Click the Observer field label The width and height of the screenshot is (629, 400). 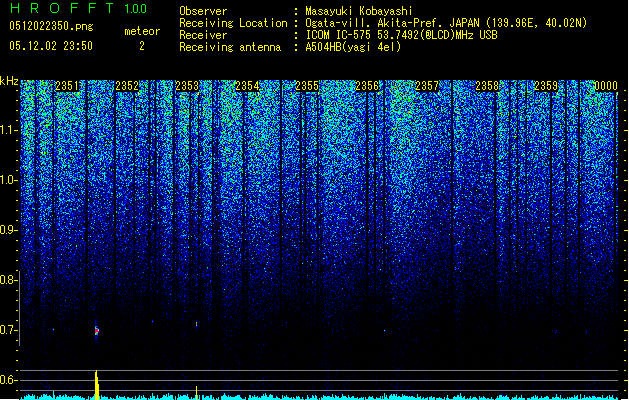(203, 11)
